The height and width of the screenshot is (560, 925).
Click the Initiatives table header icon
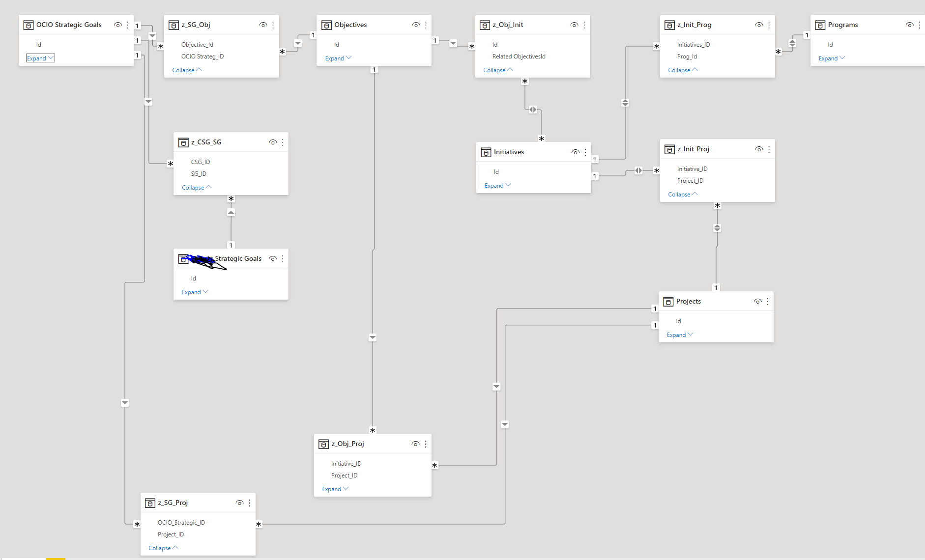(486, 152)
